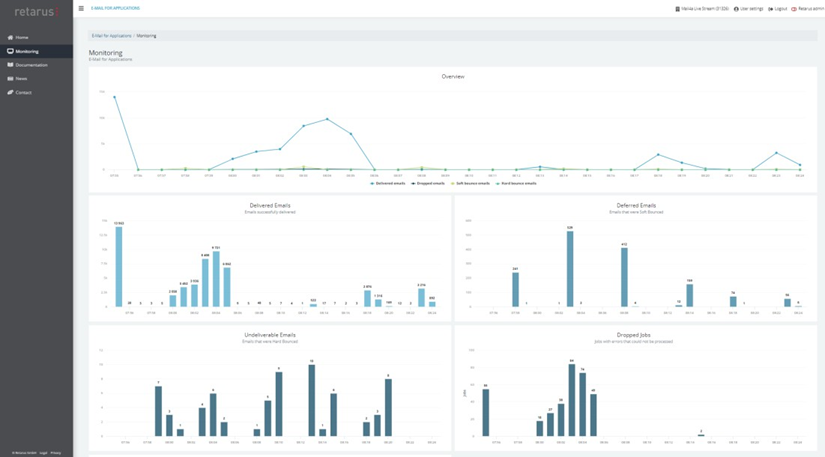Click the retarus logo
The width and height of the screenshot is (825, 457).
[x=35, y=12]
